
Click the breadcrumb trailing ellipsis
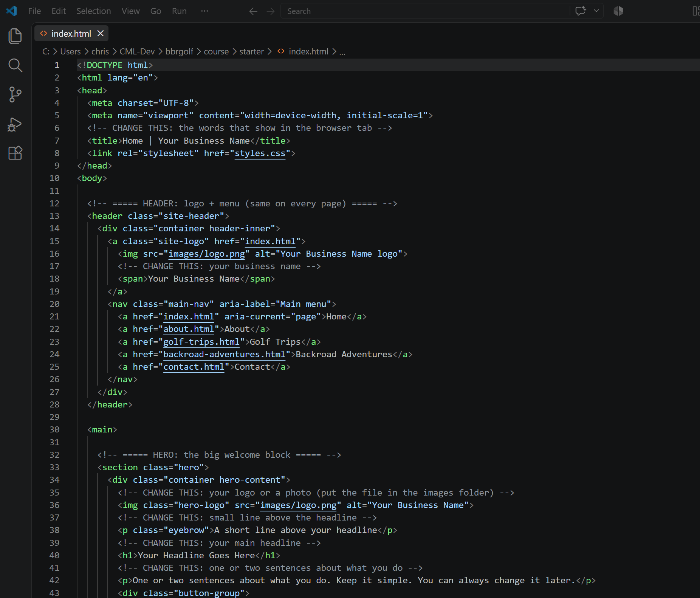point(342,51)
